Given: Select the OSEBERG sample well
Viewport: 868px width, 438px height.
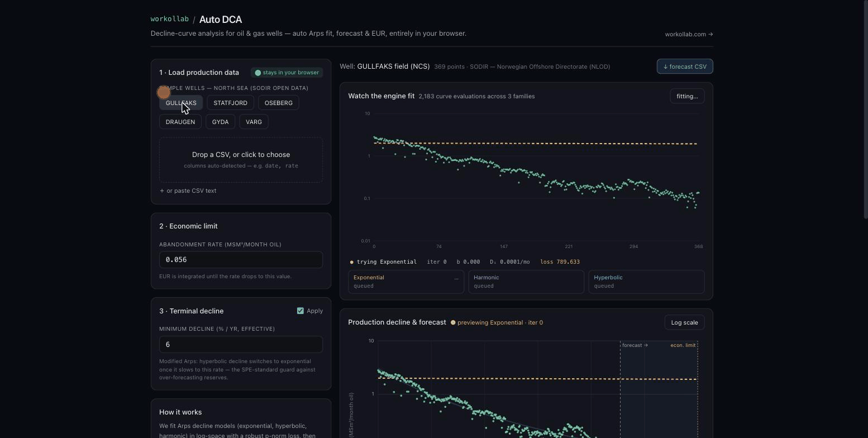Looking at the screenshot, I should pos(279,103).
